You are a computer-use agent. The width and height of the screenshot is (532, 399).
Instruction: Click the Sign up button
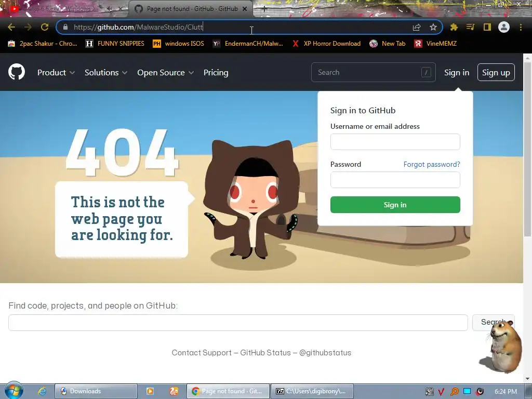pyautogui.click(x=496, y=73)
